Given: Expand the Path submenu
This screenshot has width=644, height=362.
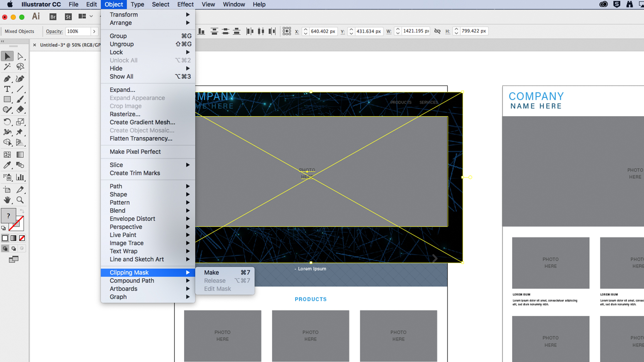Looking at the screenshot, I should coord(148,186).
